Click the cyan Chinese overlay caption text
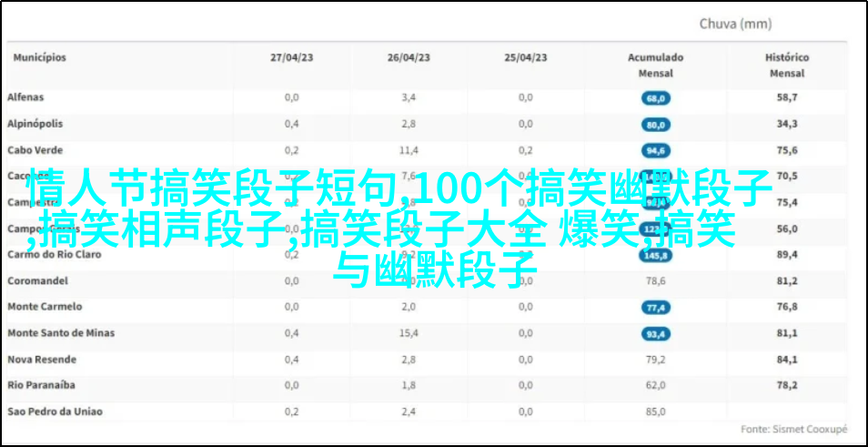 (x=400, y=218)
